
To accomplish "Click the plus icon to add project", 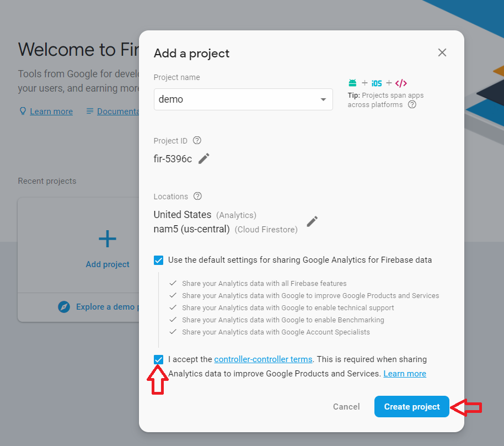I will coord(108,238).
